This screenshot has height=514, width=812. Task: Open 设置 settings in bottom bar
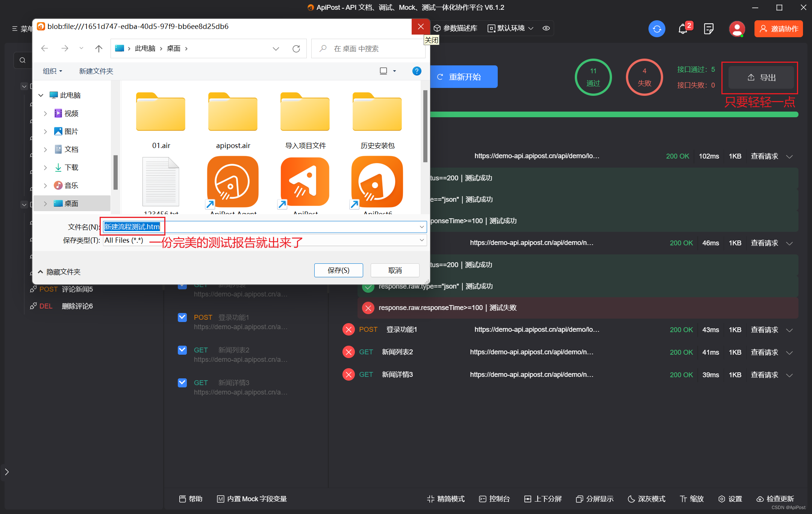730,499
